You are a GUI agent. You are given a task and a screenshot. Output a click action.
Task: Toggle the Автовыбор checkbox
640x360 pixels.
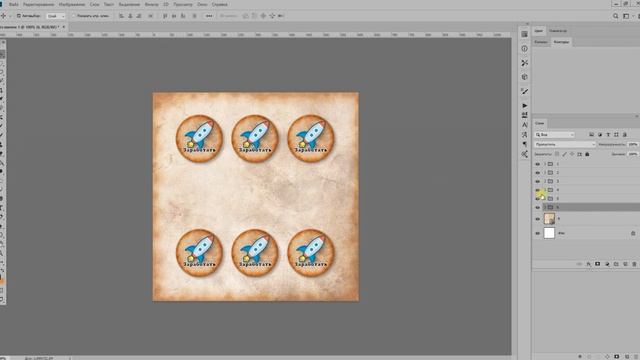[x=19, y=16]
